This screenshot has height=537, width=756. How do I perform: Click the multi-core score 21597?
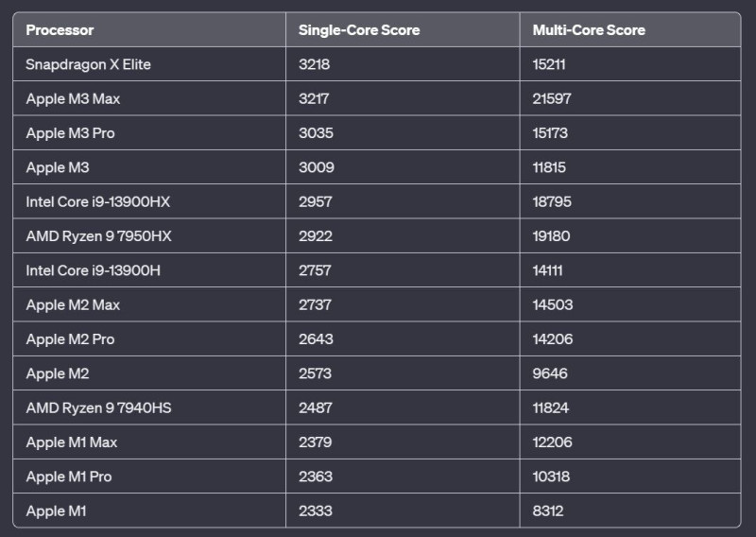tap(552, 98)
